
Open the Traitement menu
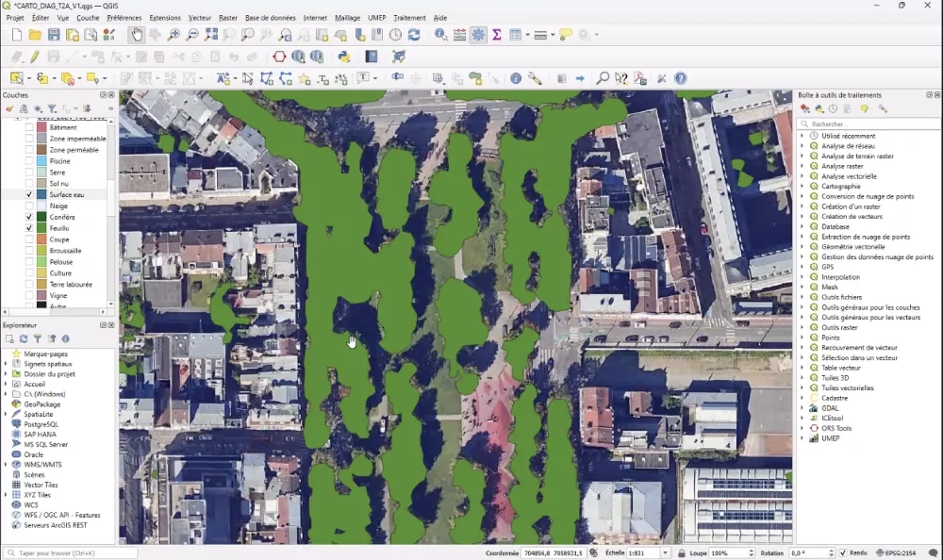tap(409, 18)
